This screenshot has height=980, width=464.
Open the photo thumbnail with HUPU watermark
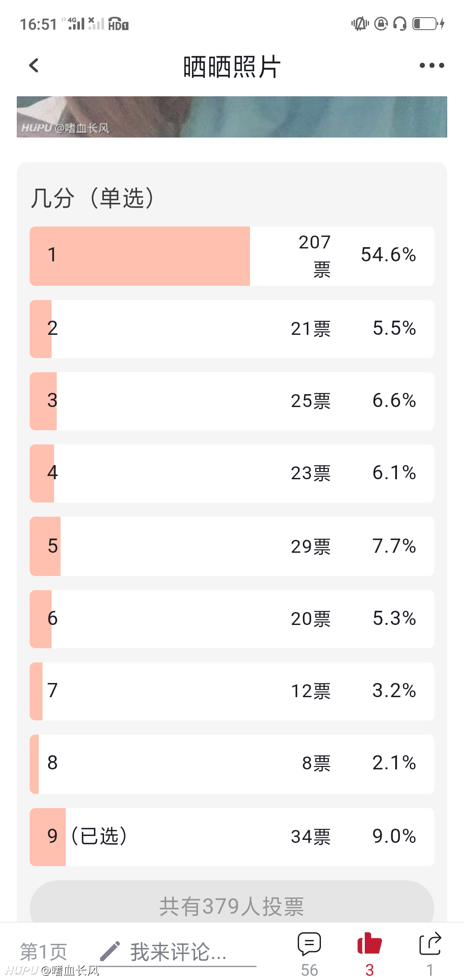[x=232, y=117]
